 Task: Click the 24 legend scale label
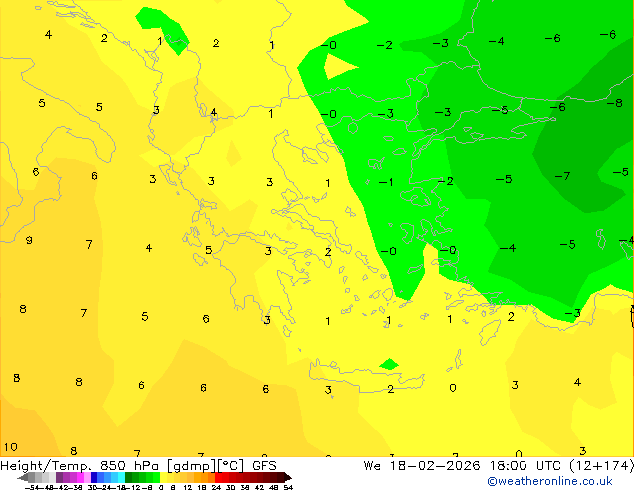tap(216, 487)
